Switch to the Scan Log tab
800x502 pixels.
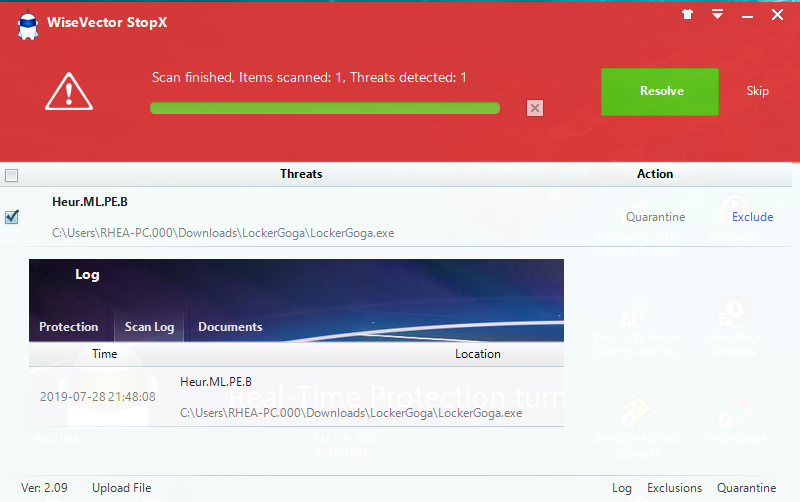click(149, 327)
